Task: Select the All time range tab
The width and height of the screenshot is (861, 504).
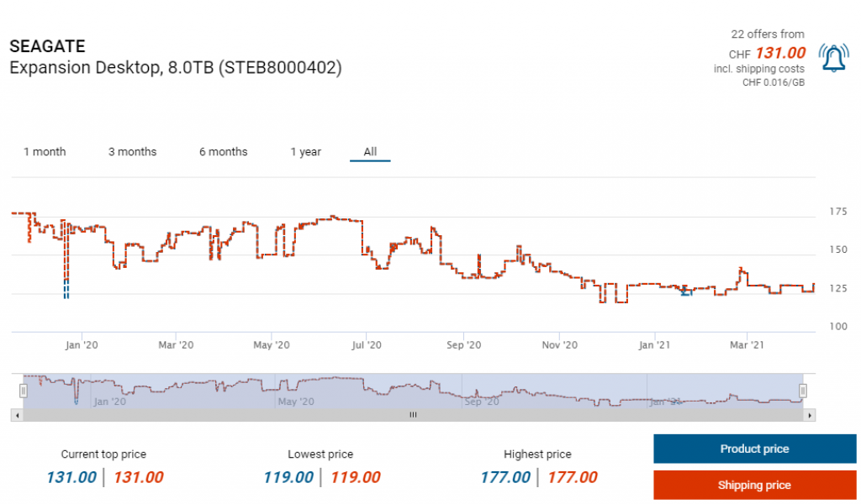Action: [370, 152]
